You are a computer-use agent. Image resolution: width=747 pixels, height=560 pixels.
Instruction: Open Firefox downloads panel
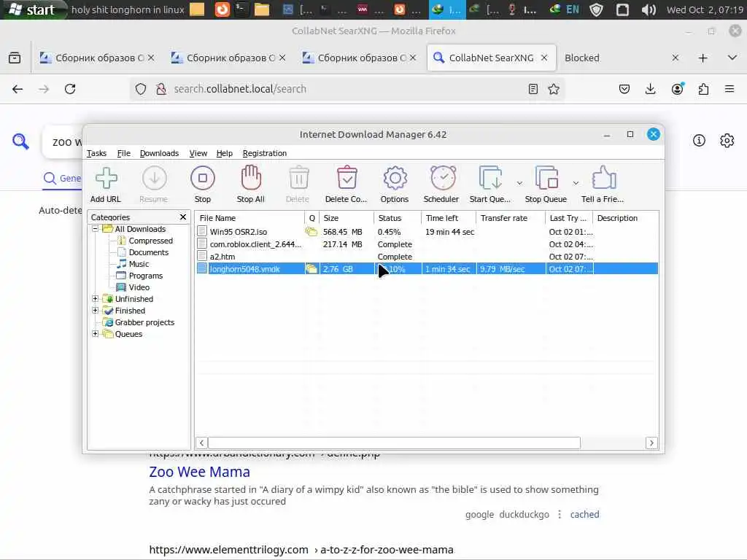(x=650, y=89)
